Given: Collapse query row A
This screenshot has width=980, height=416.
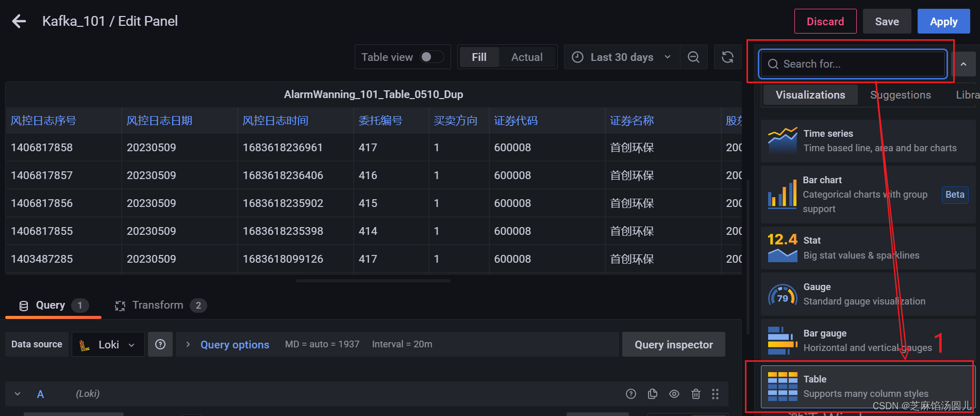Looking at the screenshot, I should coord(18,394).
